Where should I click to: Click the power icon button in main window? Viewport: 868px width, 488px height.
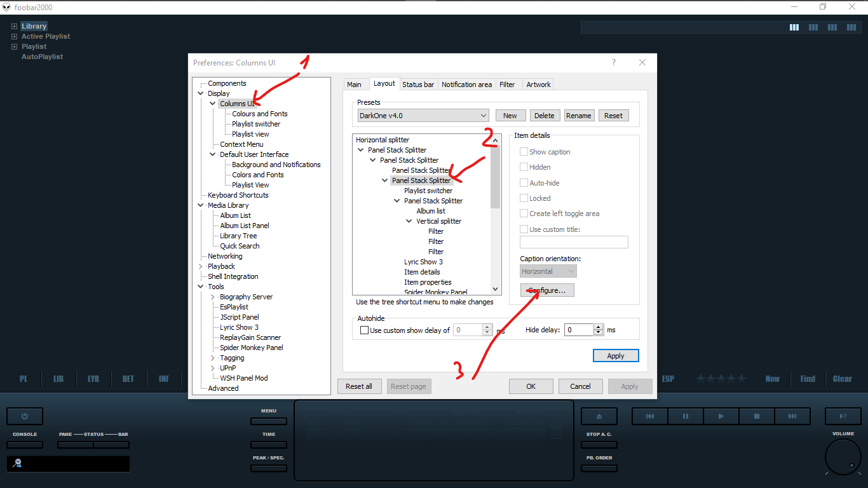[x=25, y=416]
